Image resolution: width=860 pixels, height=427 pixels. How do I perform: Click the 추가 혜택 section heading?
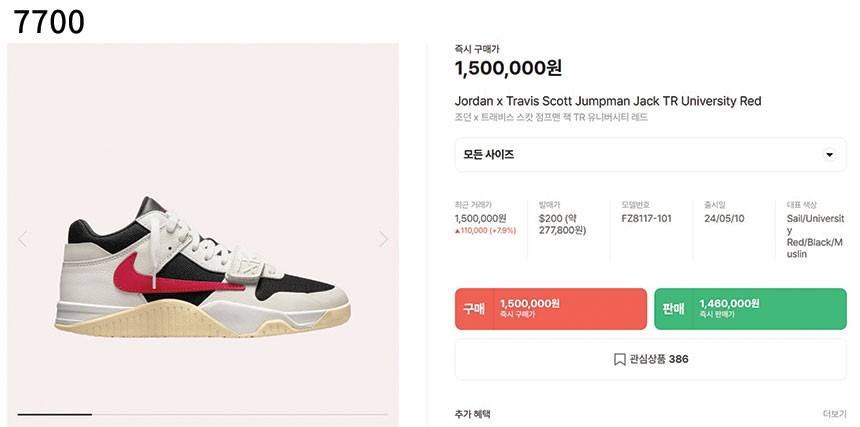tap(472, 414)
